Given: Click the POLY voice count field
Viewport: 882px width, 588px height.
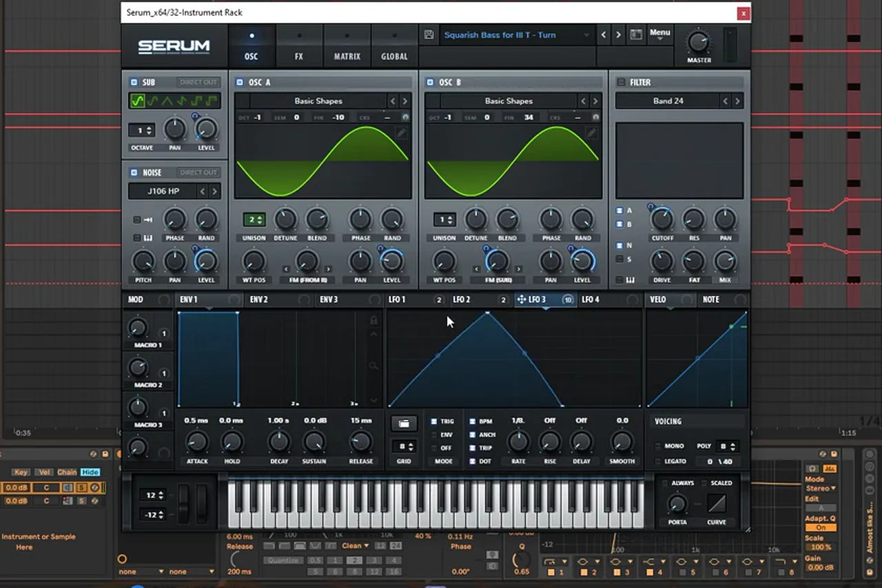Looking at the screenshot, I should (x=727, y=446).
